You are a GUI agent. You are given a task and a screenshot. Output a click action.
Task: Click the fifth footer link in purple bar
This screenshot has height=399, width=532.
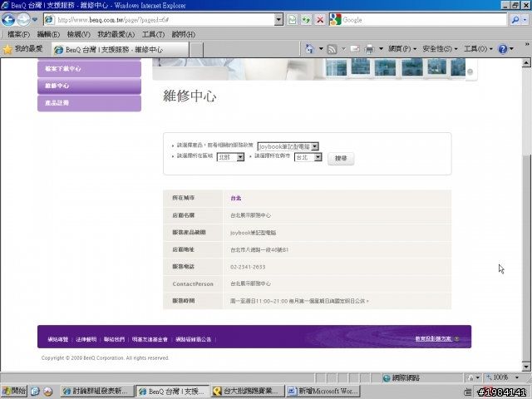pos(193,339)
